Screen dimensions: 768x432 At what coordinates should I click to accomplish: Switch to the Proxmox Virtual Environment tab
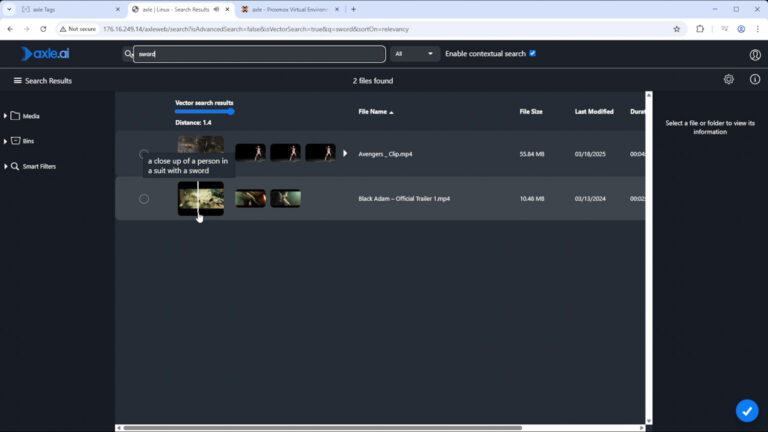289,9
